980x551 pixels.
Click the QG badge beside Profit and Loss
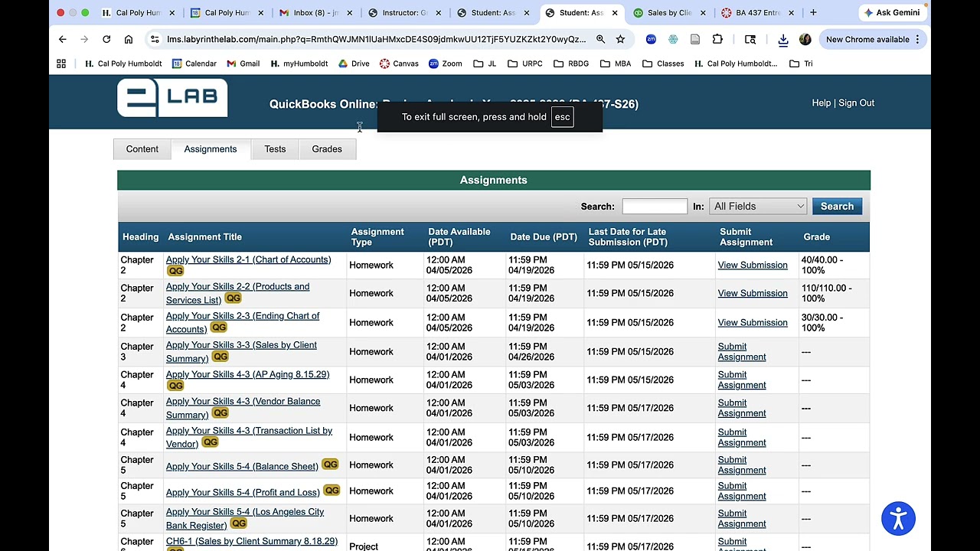pos(332,491)
